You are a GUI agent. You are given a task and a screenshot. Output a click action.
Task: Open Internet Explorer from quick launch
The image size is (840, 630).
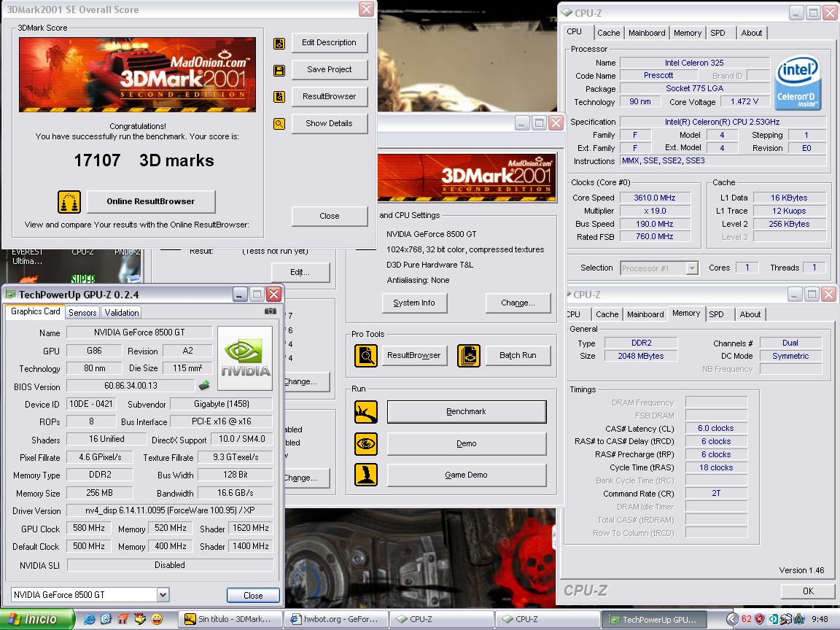[89, 619]
